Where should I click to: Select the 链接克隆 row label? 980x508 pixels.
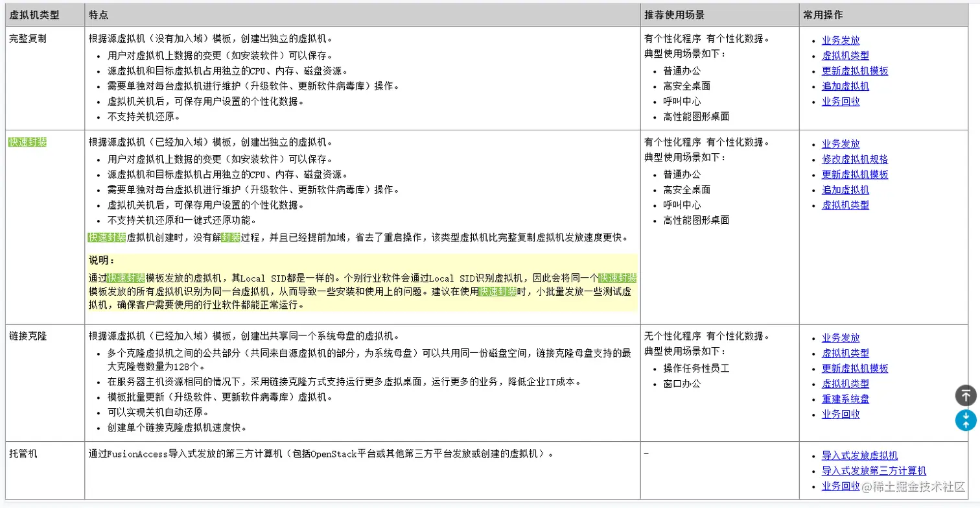tap(28, 336)
